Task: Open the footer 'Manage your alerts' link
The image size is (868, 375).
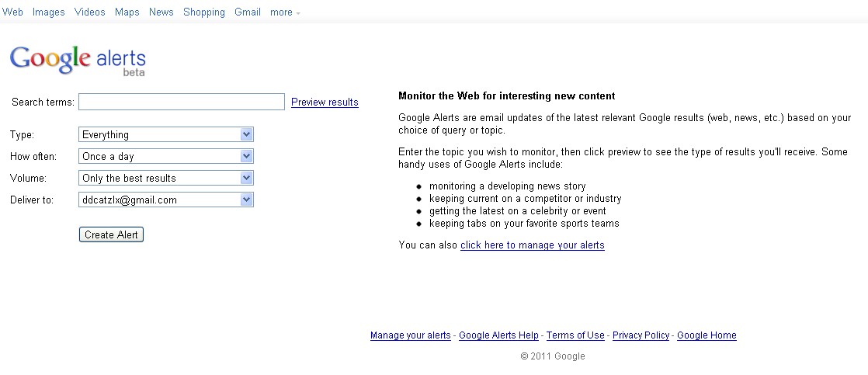Action: [411, 335]
